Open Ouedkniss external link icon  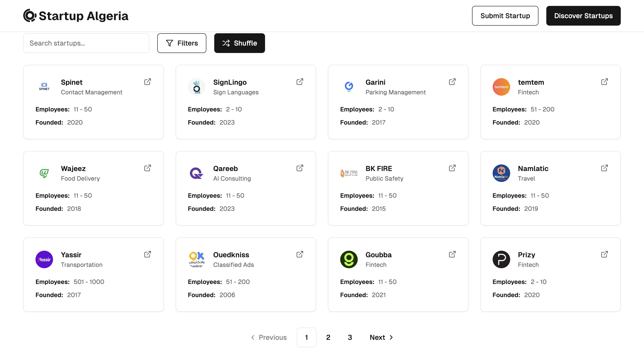click(x=300, y=254)
